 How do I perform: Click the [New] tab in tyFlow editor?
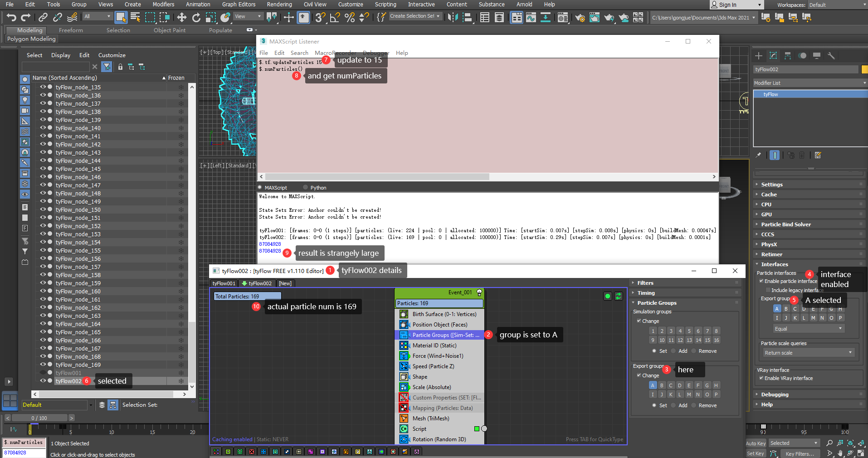pos(285,283)
